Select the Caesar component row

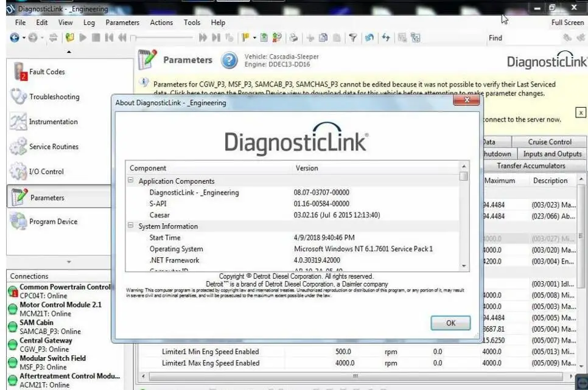(x=293, y=215)
